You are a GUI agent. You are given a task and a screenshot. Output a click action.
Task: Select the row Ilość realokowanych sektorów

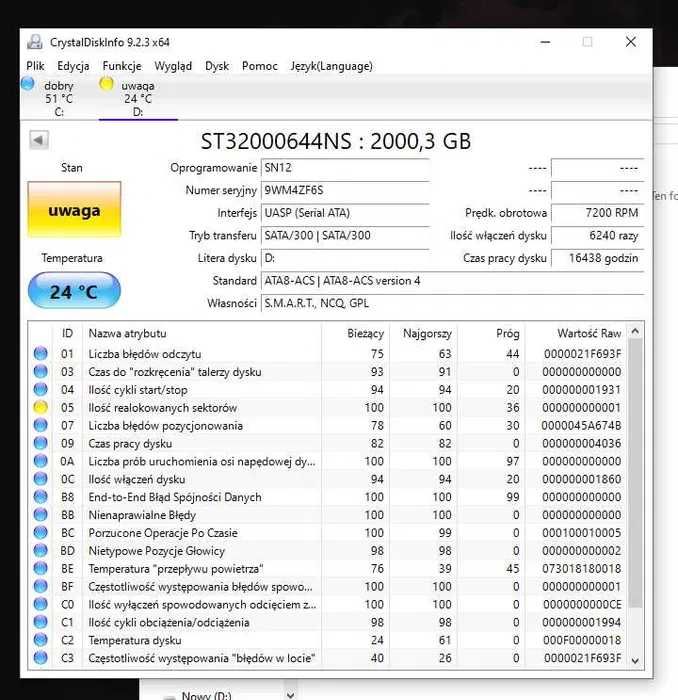click(328, 407)
